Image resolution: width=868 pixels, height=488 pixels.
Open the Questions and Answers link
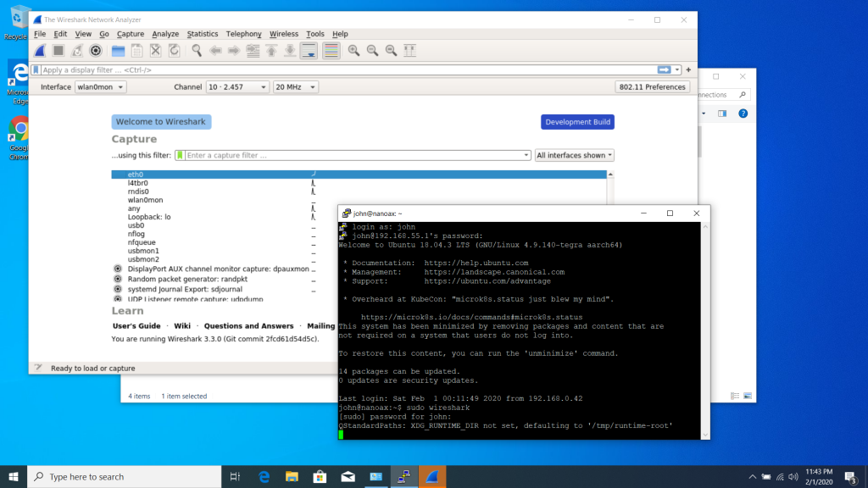click(x=248, y=326)
